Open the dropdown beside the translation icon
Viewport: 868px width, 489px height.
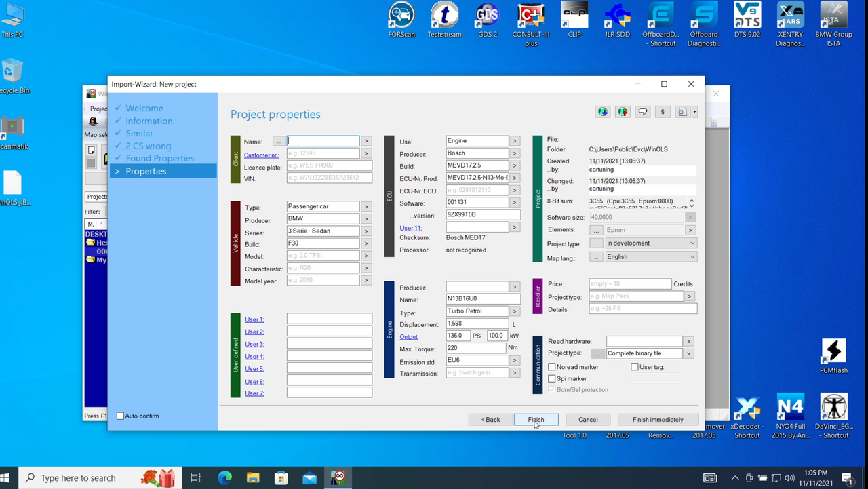694,112
